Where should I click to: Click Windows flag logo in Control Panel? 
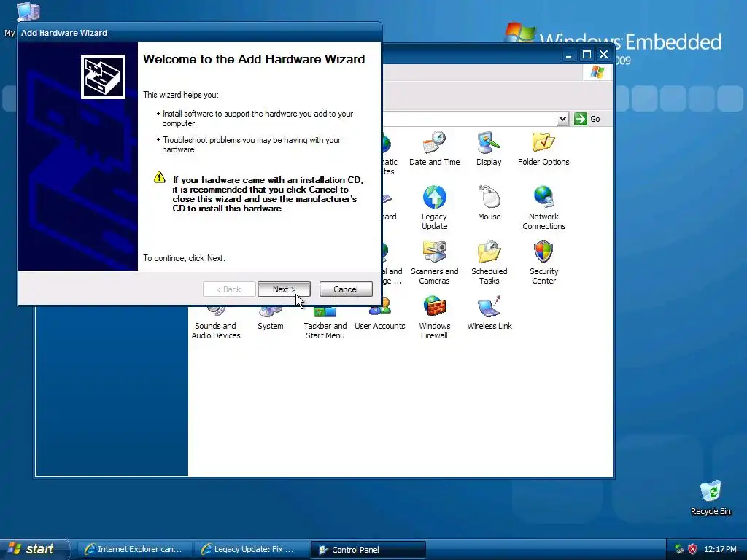click(597, 72)
